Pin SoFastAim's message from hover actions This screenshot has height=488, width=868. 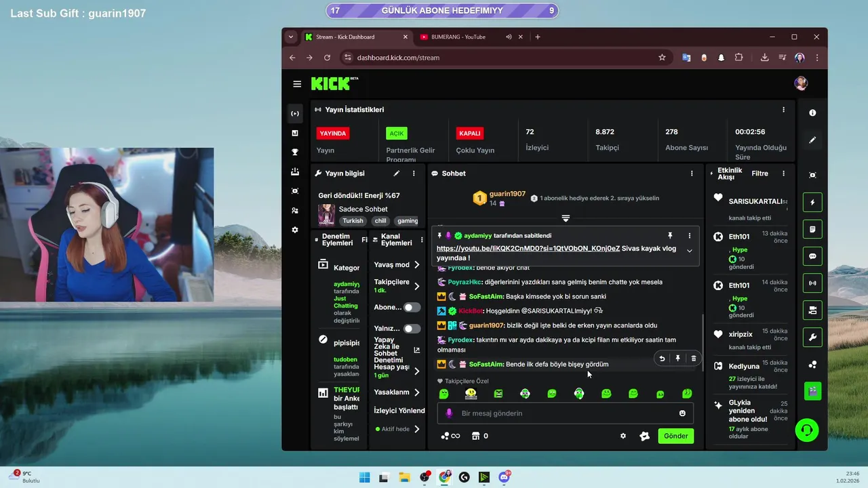(x=677, y=359)
